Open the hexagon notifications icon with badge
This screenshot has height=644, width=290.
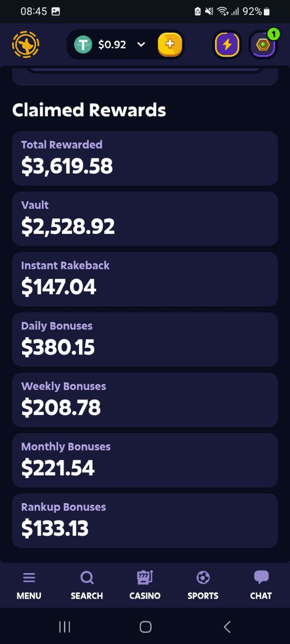tap(263, 45)
